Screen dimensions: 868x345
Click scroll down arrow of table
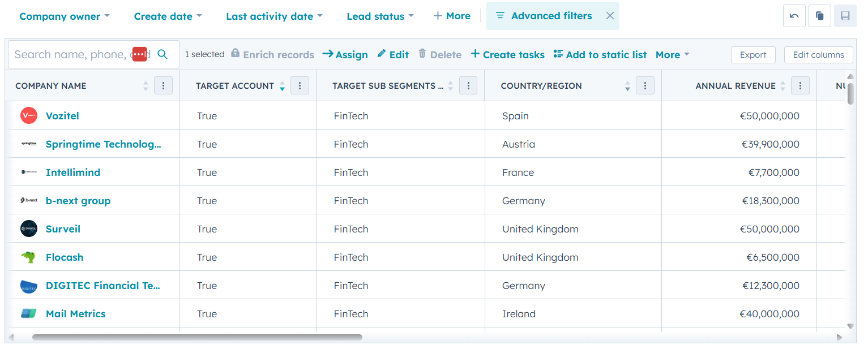(850, 326)
